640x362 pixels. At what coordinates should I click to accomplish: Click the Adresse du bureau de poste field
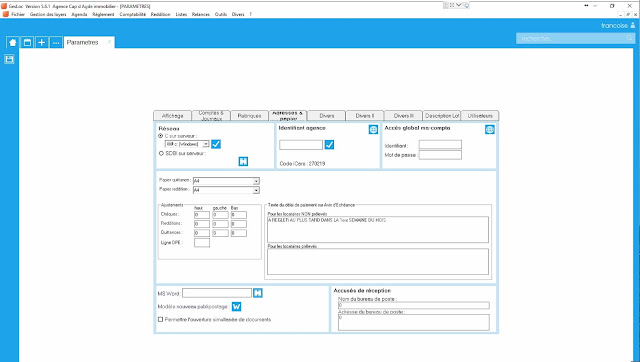[413, 322]
